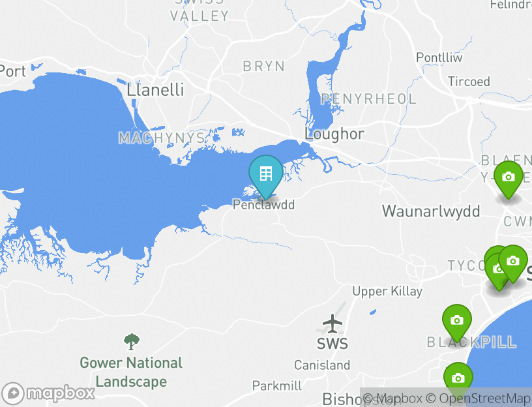Open the © Mapbox attribution link

(392, 398)
